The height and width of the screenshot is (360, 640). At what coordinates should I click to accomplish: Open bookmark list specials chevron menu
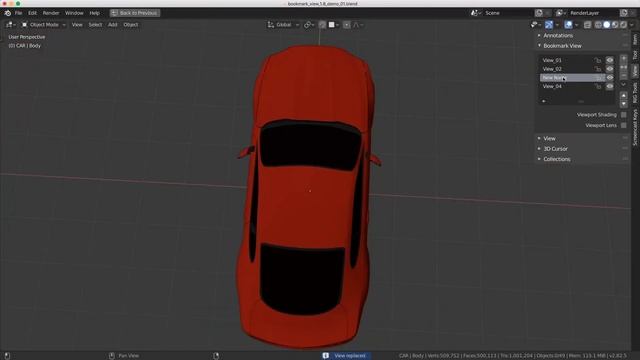624,84
